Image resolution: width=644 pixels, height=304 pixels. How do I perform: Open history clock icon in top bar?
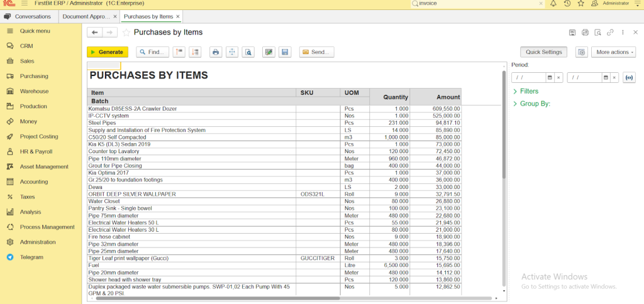click(567, 3)
